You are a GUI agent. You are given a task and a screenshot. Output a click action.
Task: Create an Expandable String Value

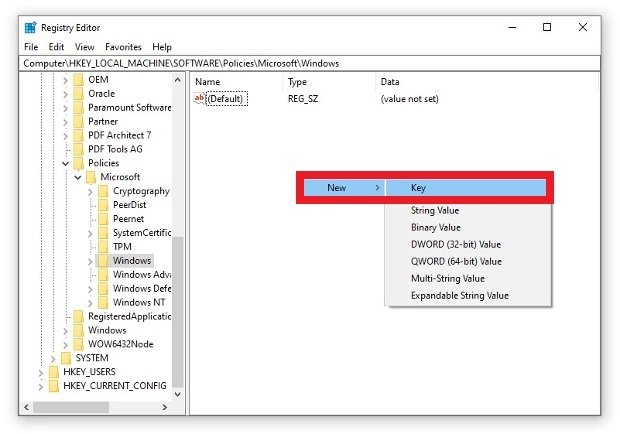[460, 295]
